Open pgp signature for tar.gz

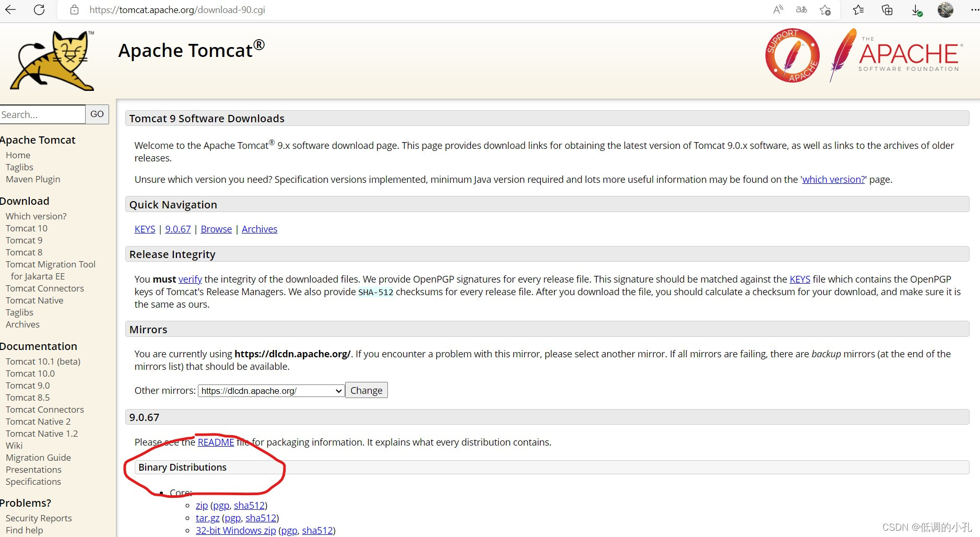pyautogui.click(x=232, y=518)
